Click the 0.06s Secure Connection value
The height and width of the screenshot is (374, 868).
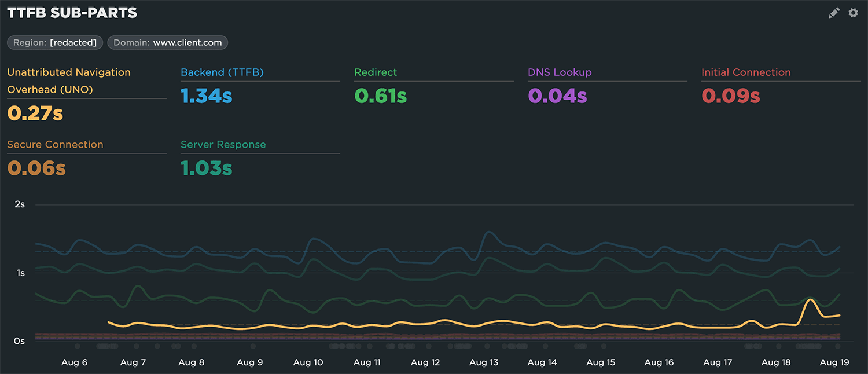click(36, 168)
